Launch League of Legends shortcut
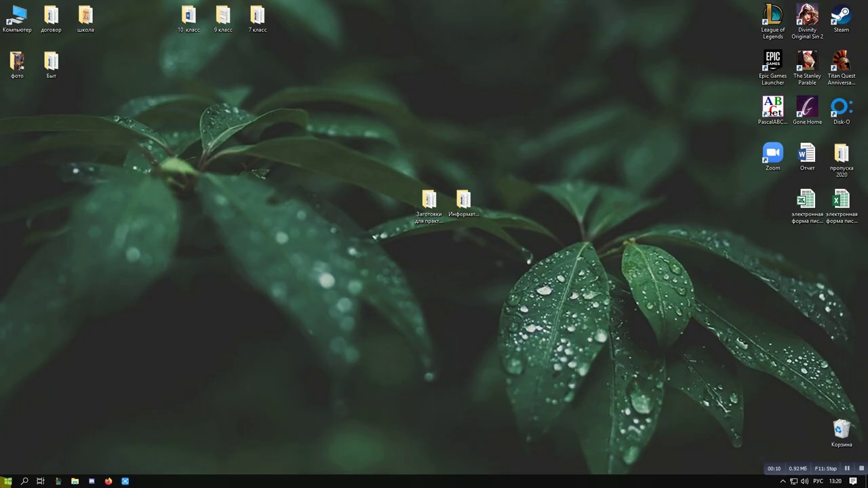868x488 pixels. pyautogui.click(x=772, y=22)
